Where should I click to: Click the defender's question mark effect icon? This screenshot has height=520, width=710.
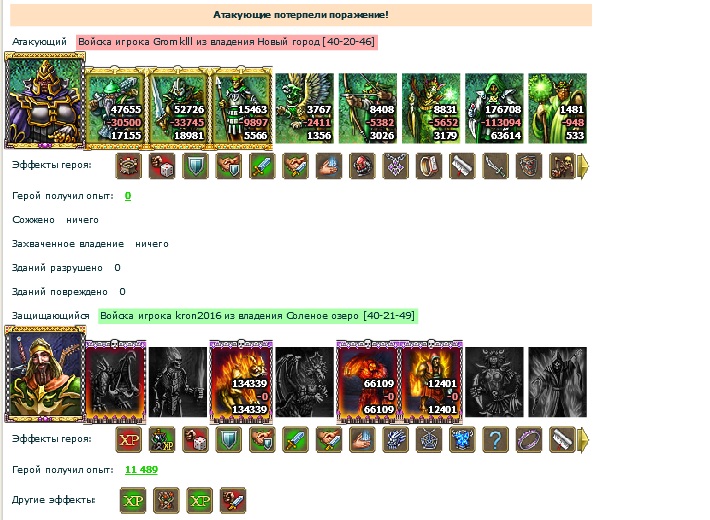495,439
